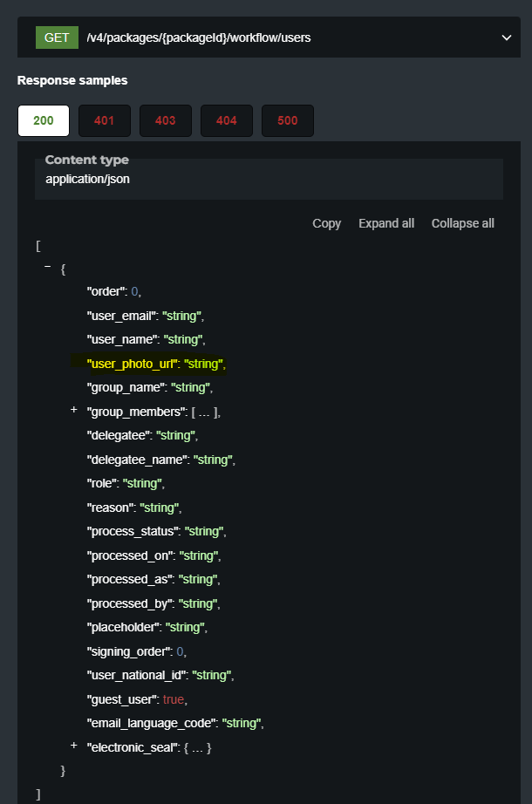The image size is (532, 804).
Task: Click the Copy button
Action: (x=326, y=223)
